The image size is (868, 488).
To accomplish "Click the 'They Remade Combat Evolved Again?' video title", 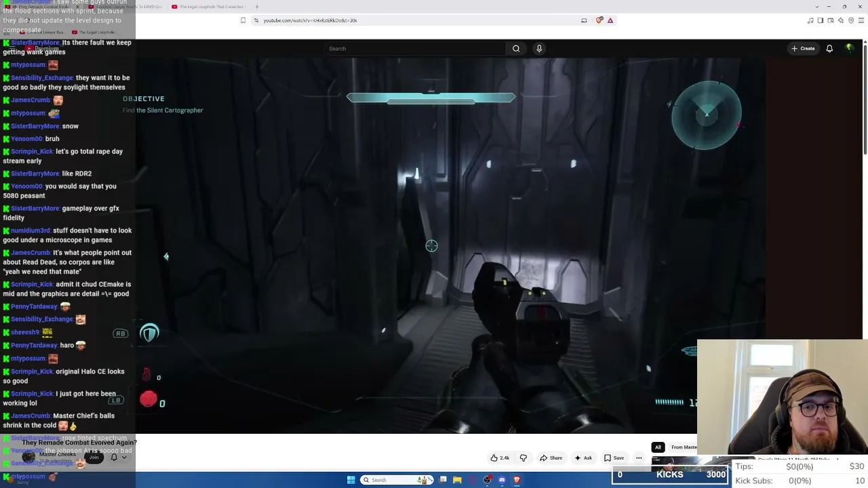I will coord(79,443).
